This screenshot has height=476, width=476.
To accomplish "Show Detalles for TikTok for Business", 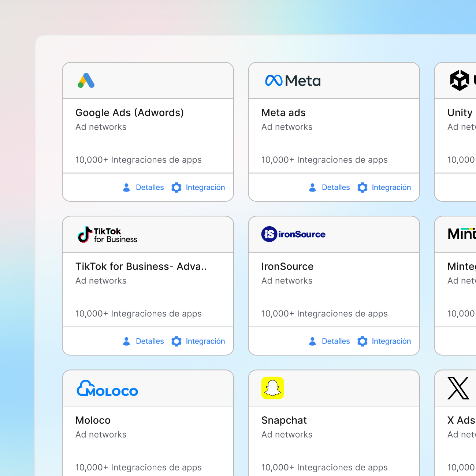I will 150,341.
